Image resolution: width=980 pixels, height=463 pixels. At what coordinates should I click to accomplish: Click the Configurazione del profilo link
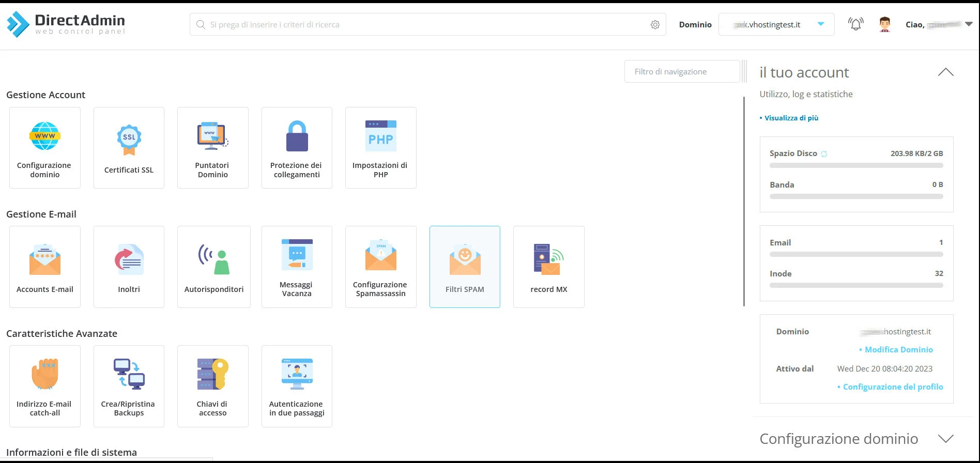893,387
